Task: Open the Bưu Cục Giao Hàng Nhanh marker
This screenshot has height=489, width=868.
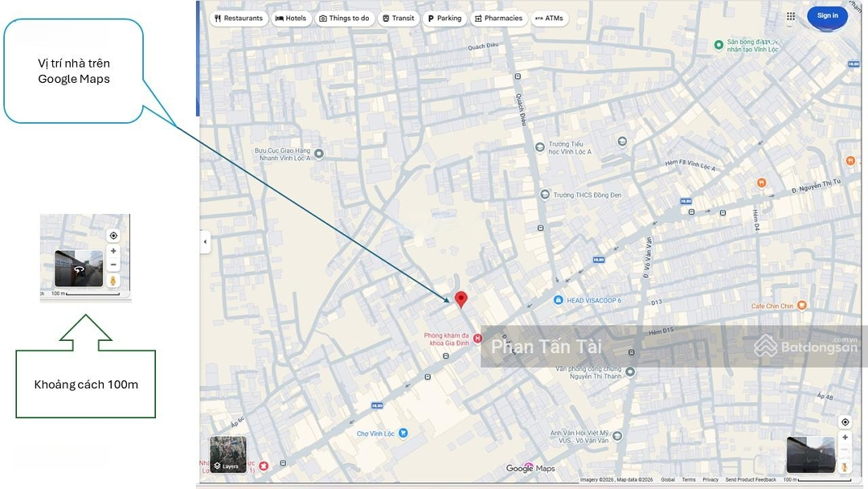Action: pyautogui.click(x=319, y=154)
